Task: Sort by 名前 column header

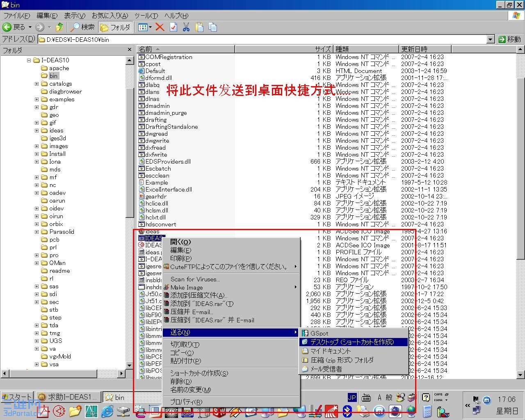Action: pos(186,49)
